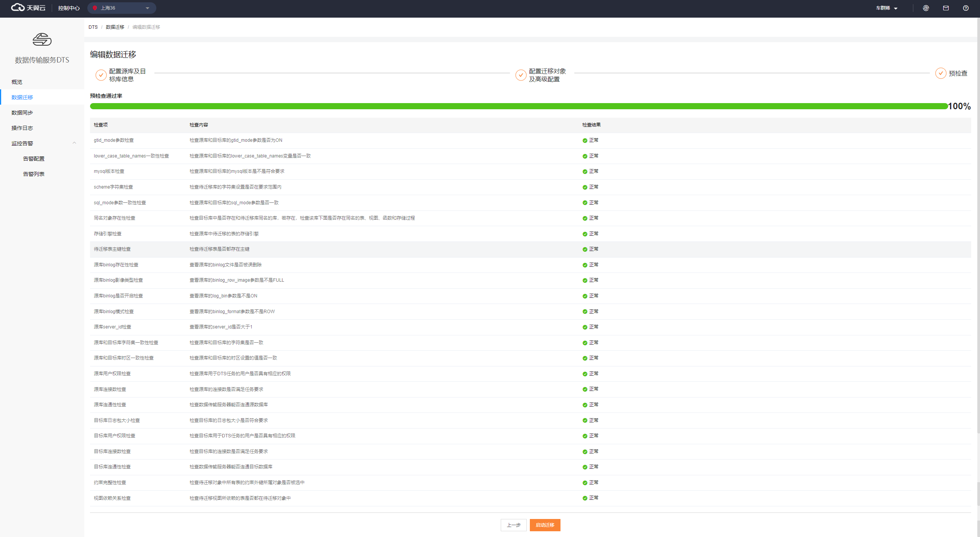Open the help question mark icon

pos(966,8)
